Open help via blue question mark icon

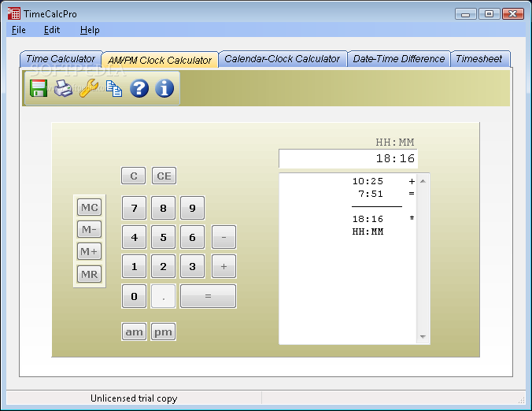(139, 88)
